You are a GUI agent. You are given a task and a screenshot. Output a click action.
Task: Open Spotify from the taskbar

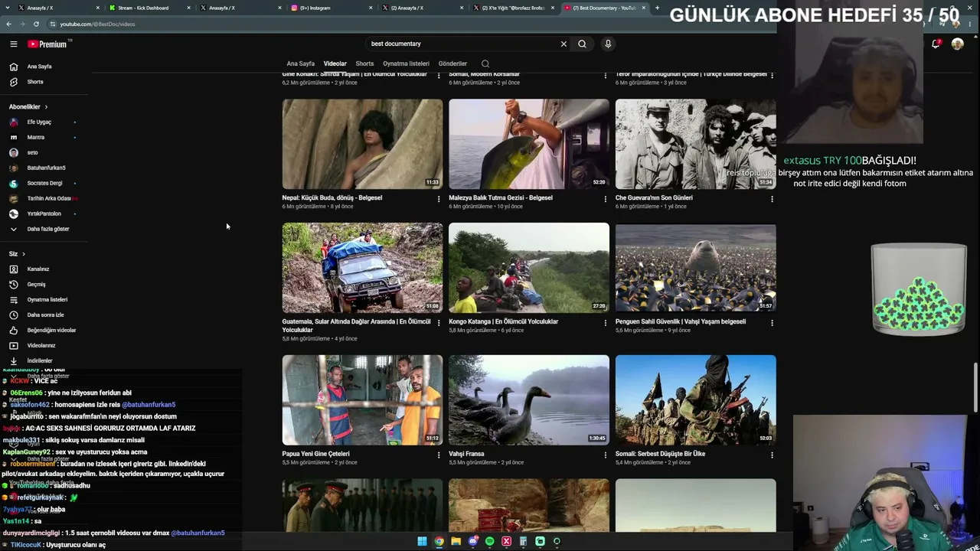pyautogui.click(x=489, y=541)
